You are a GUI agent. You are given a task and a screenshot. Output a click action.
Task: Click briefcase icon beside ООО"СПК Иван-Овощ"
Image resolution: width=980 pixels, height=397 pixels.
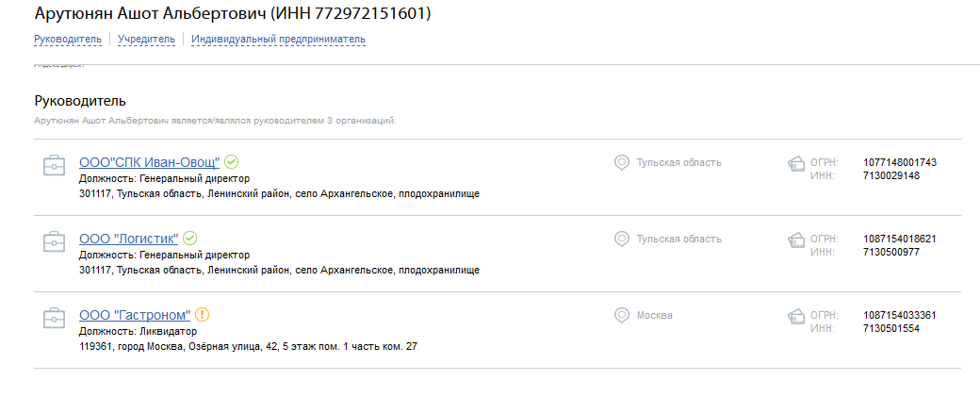click(x=54, y=166)
